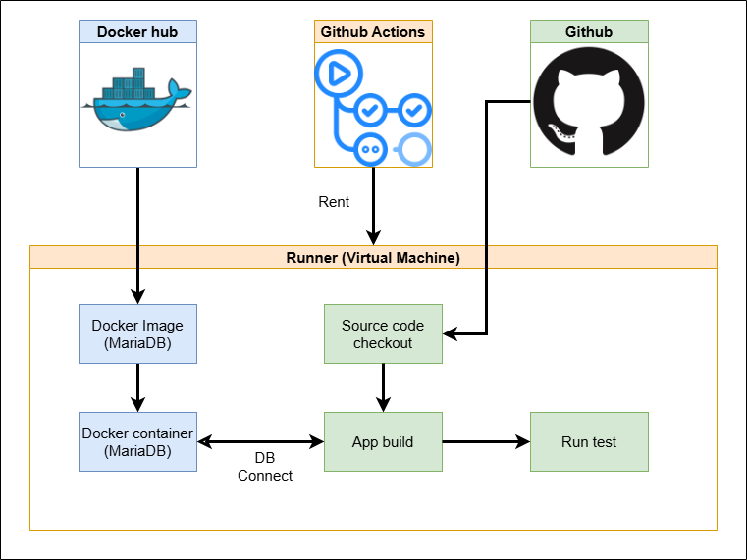Click the App build box

click(383, 441)
